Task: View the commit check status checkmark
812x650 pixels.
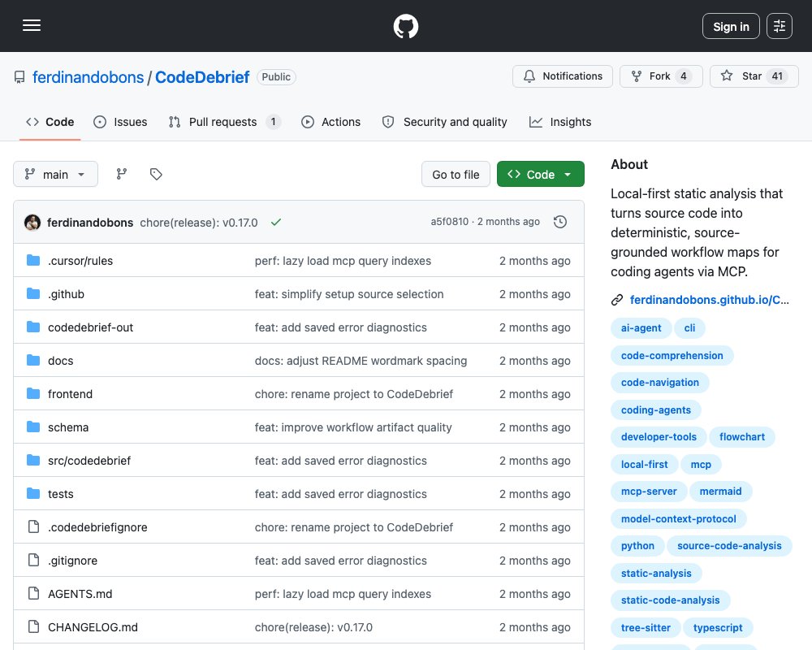Action: (x=276, y=222)
